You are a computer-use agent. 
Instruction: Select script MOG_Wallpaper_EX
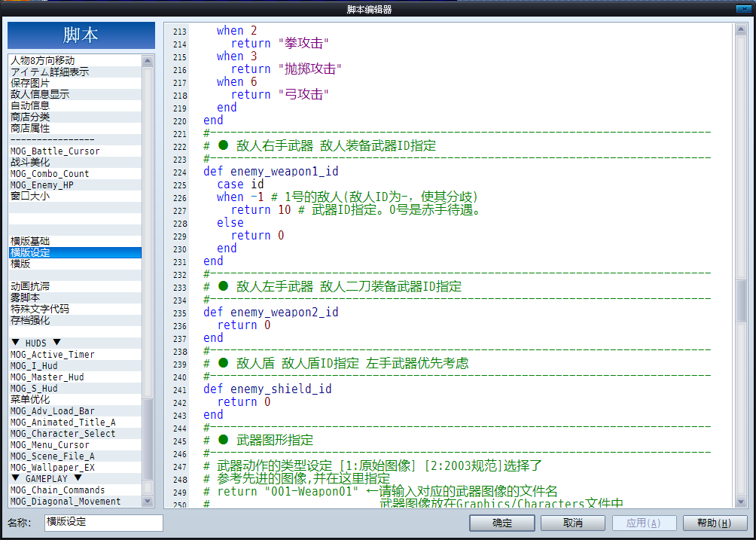75,467
